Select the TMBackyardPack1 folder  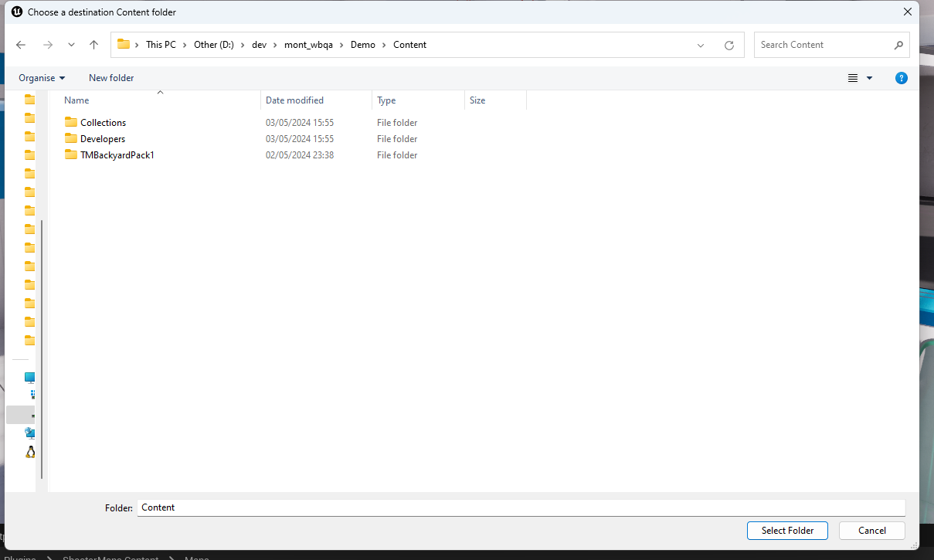point(117,155)
